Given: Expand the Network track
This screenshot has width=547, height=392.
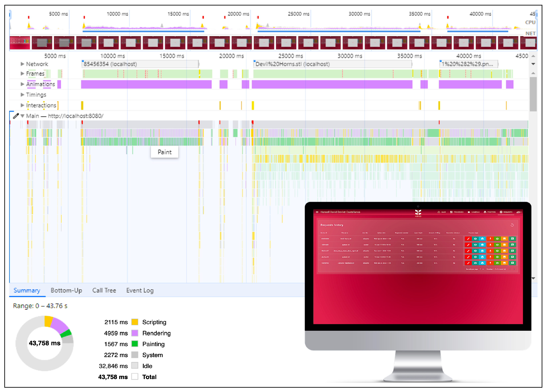Looking at the screenshot, I should [22, 64].
